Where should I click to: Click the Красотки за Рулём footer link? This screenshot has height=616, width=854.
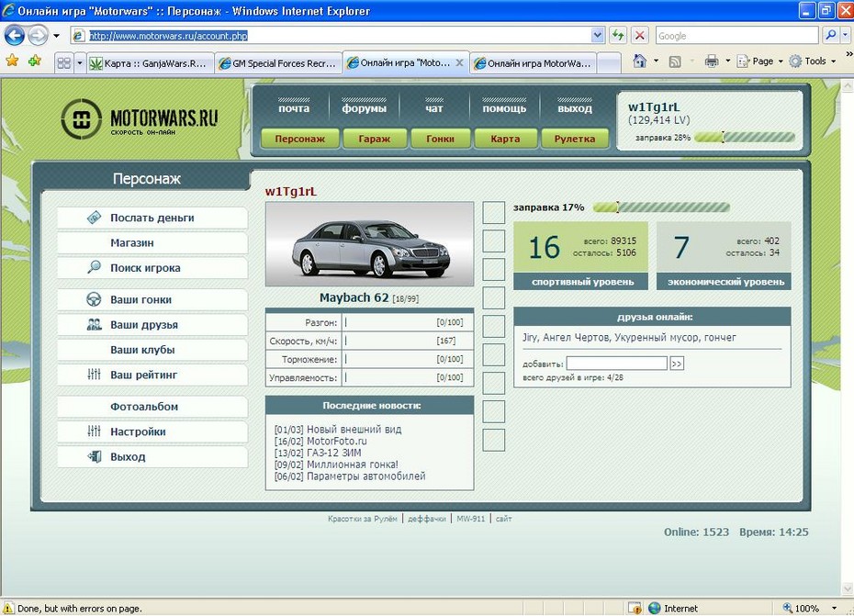click(x=362, y=519)
